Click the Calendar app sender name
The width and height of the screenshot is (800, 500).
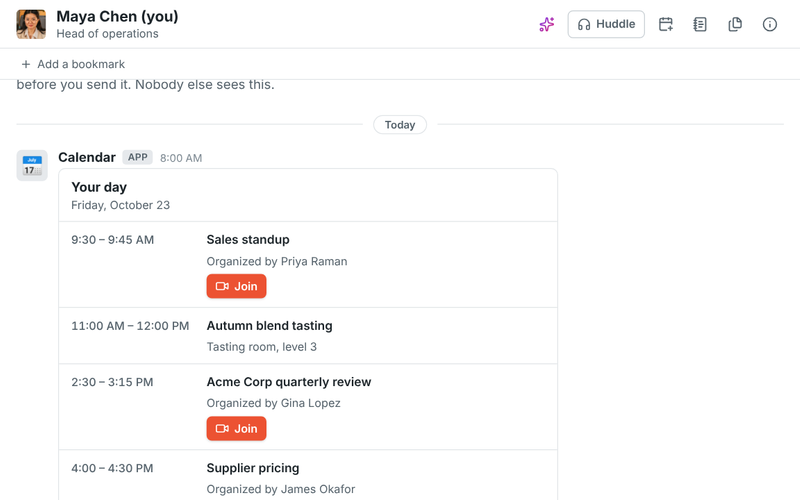87,157
